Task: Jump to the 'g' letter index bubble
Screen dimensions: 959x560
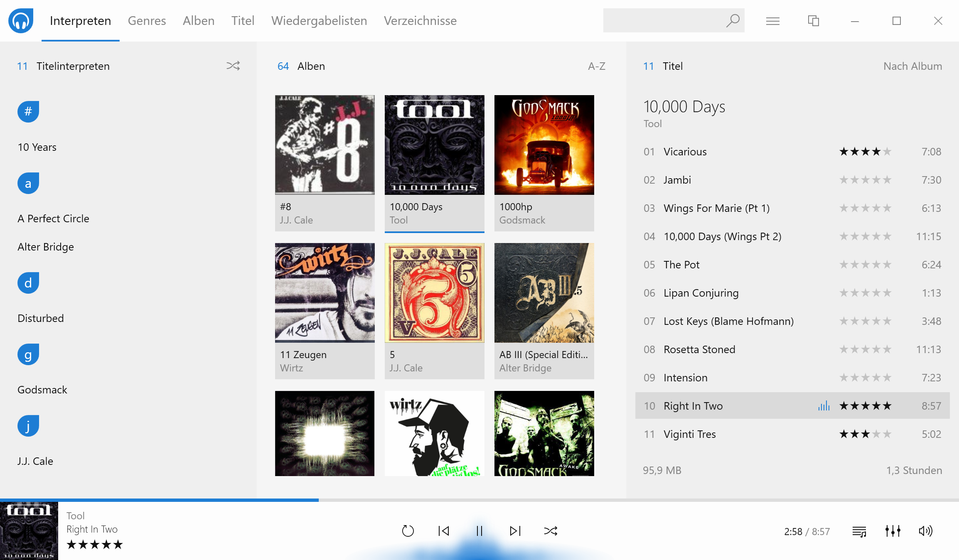Action: (x=28, y=354)
